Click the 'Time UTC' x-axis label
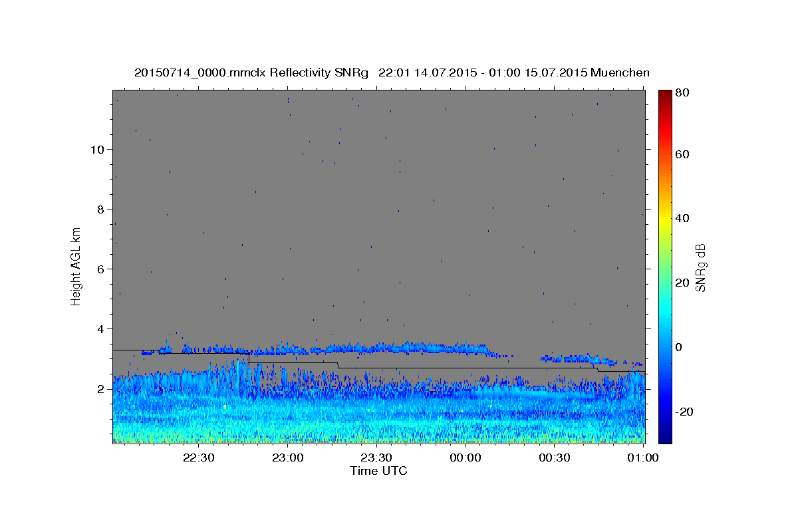This screenshot has height=532, width=798. pos(378,471)
